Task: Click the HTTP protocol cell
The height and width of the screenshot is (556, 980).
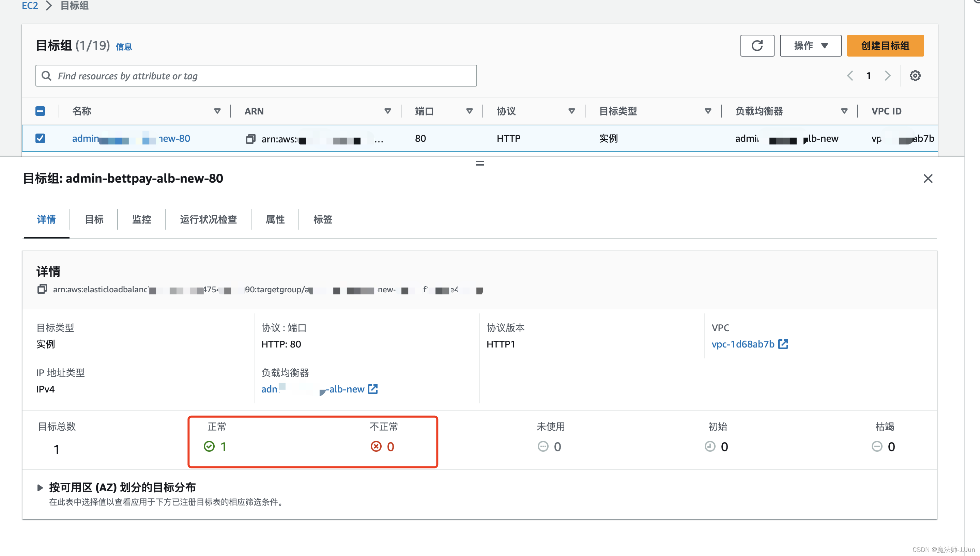Action: pyautogui.click(x=508, y=138)
